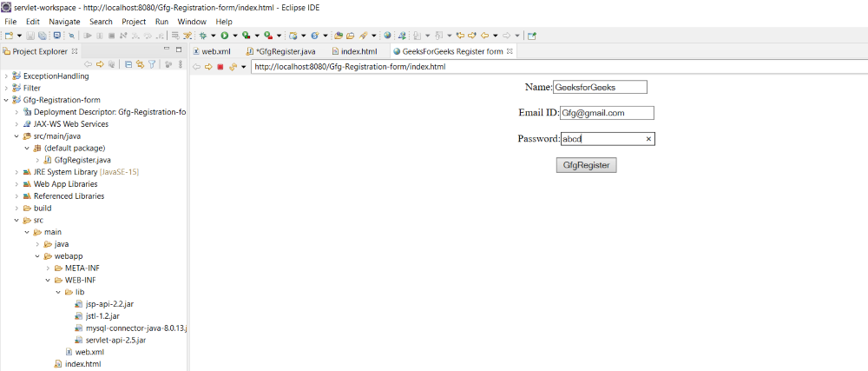Switch to the GfgRegister.java editor tab
868x371 pixels.
tap(285, 51)
